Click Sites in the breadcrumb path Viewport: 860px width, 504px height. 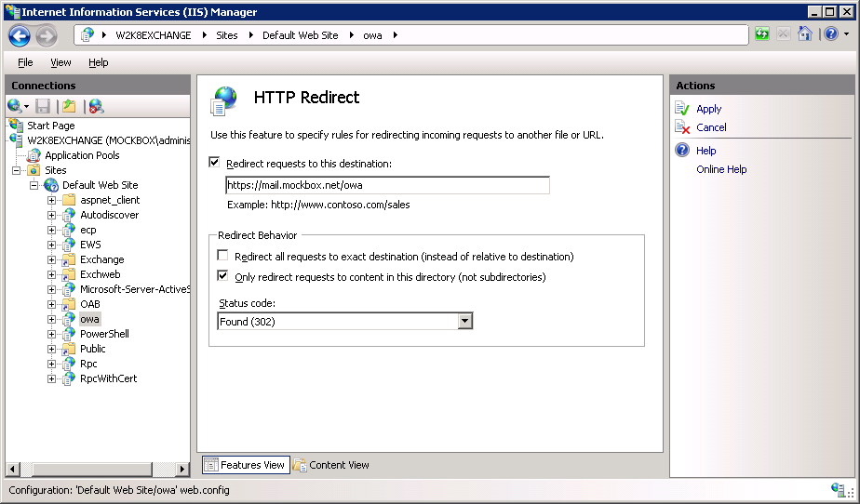click(x=226, y=35)
